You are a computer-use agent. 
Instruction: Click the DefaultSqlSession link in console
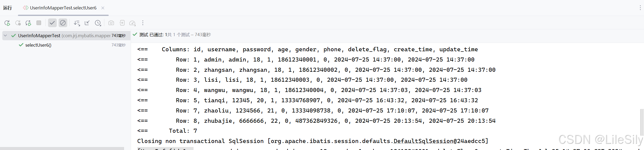click(423, 141)
